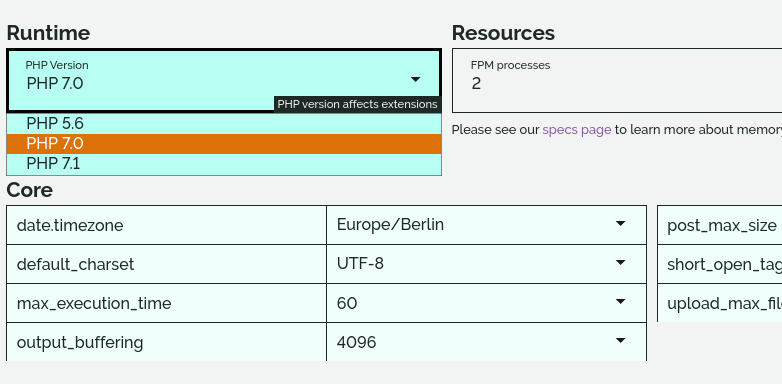The width and height of the screenshot is (782, 384).
Task: Click the PHP Version select box
Action: tap(224, 80)
